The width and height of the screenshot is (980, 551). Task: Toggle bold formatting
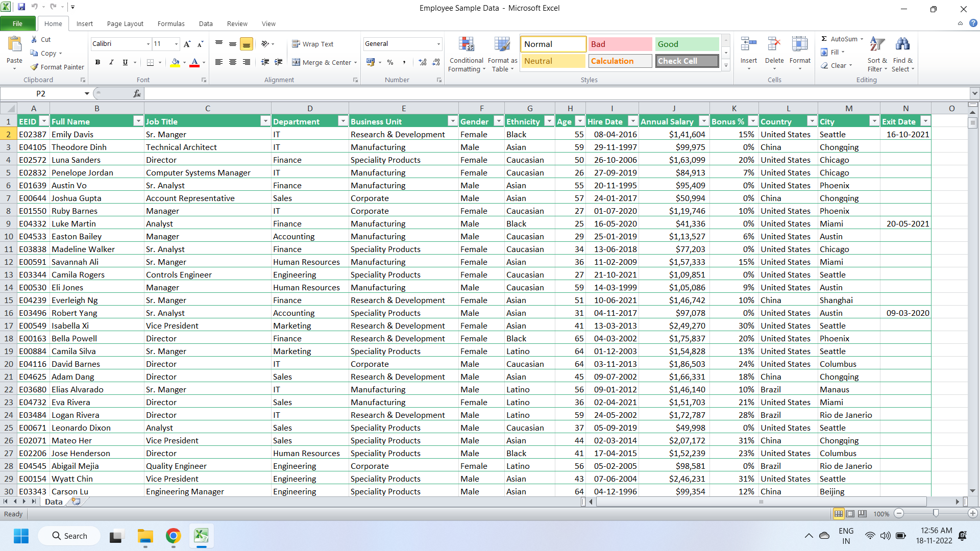(97, 62)
